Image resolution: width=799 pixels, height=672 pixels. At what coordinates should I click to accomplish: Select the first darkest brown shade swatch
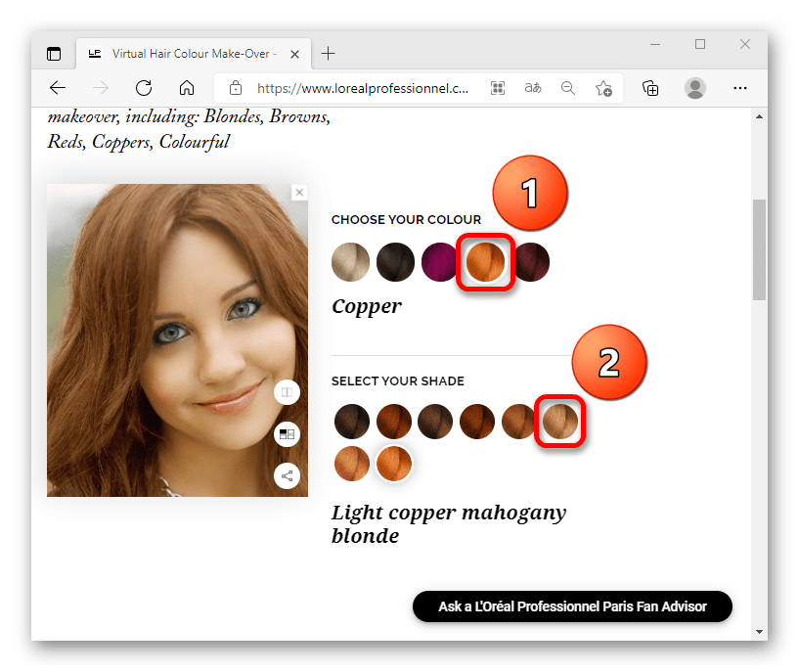click(352, 422)
